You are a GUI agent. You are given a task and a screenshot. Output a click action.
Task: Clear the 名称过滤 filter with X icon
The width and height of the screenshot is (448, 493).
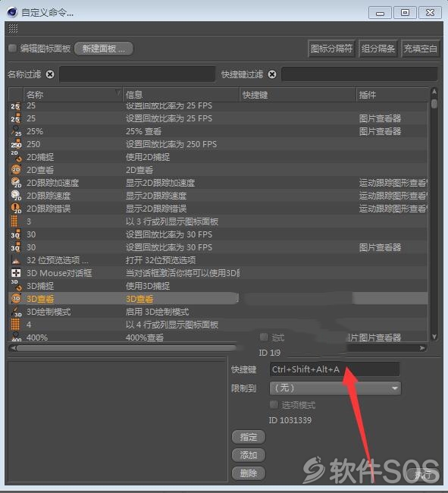coord(50,74)
